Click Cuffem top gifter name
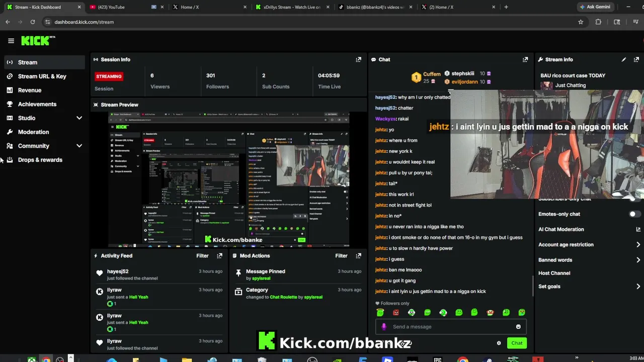Viewport: 644px width, 362px height. (x=432, y=74)
